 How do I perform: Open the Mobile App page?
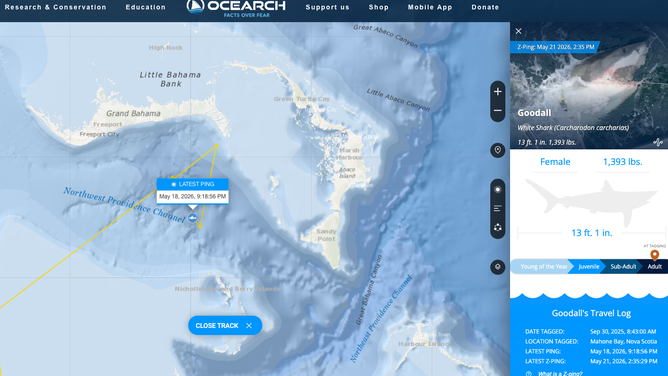430,7
